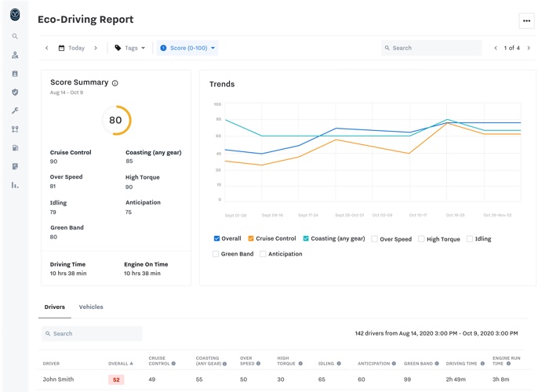Enable the Green Band trend checkbox
The height and width of the screenshot is (392, 549).
click(x=216, y=254)
